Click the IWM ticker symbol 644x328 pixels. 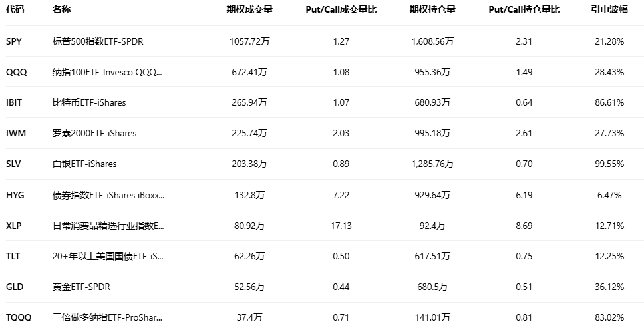(16, 133)
